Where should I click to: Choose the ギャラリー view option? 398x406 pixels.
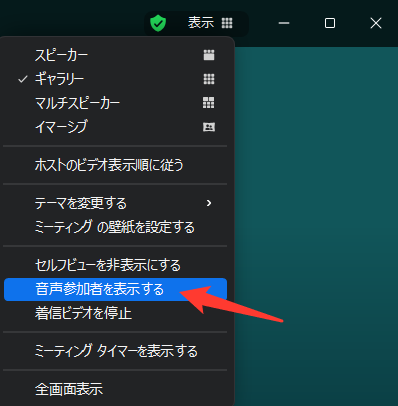click(x=115, y=79)
